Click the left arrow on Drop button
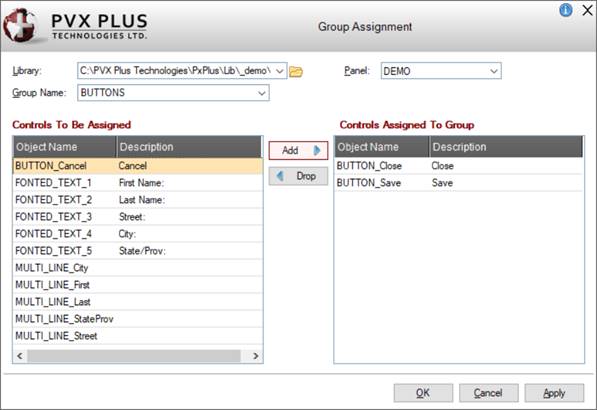Image resolution: width=597 pixels, height=410 pixels. [280, 176]
